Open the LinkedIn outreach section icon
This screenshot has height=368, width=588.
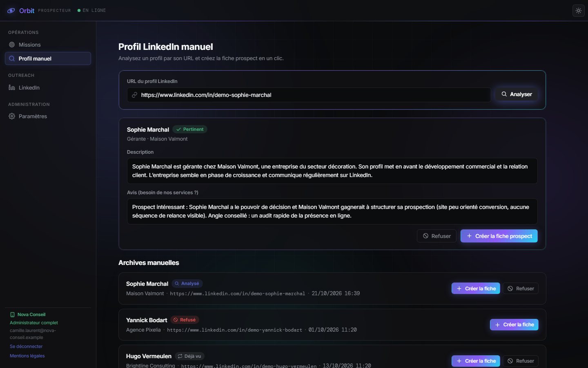[x=12, y=88]
